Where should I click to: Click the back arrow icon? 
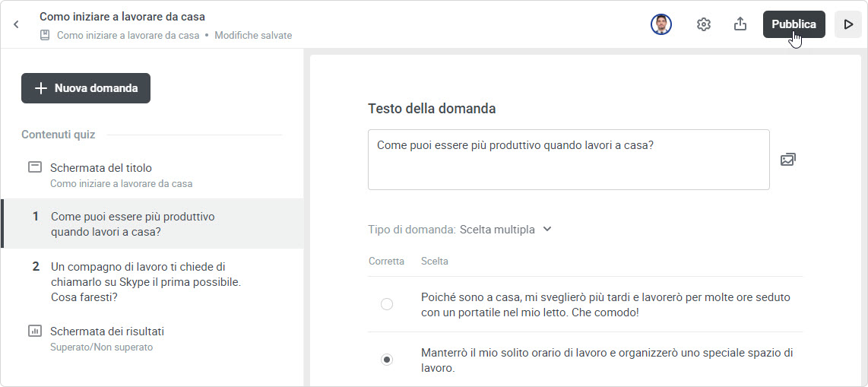point(16,24)
